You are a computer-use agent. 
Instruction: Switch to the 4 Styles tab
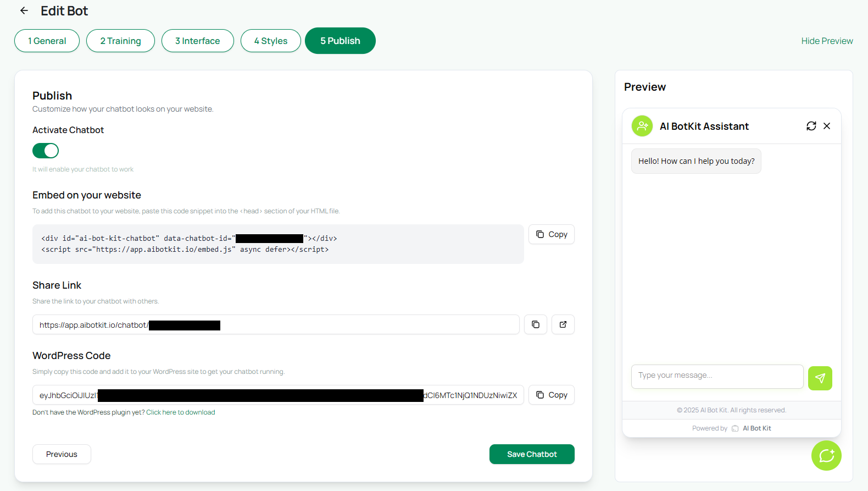tap(271, 41)
